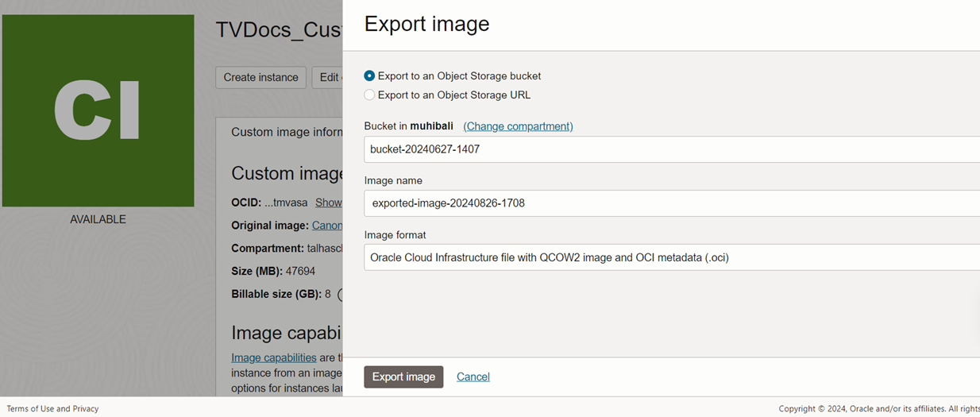Image resolution: width=980 pixels, height=417 pixels.
Task: Open the Bucket dropdown showing bucket-20240627-1407
Action: pos(671,149)
